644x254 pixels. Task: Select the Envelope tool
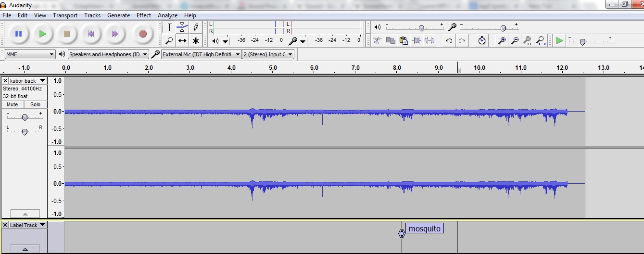[x=182, y=27]
